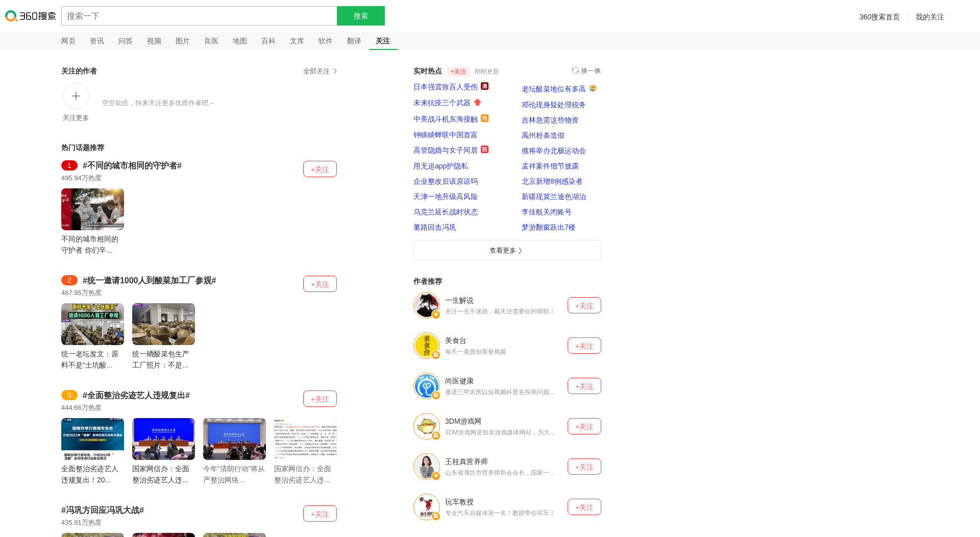Screen dimensions: 980x537
Task: Focus the 搜索一下 search input
Action: pos(199,16)
